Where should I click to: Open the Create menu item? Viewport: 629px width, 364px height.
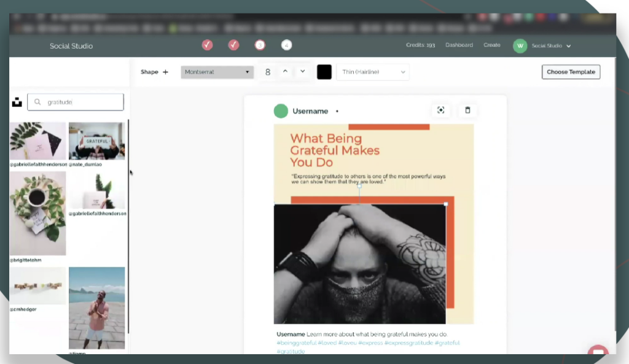(492, 45)
